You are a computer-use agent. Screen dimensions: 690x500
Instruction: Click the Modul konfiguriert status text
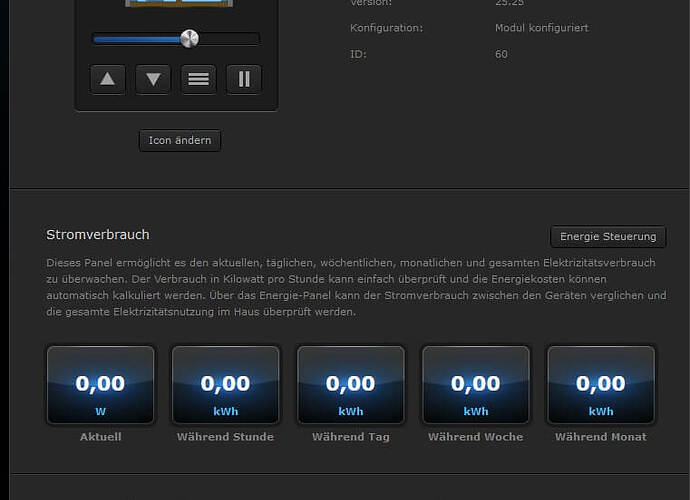coord(541,28)
